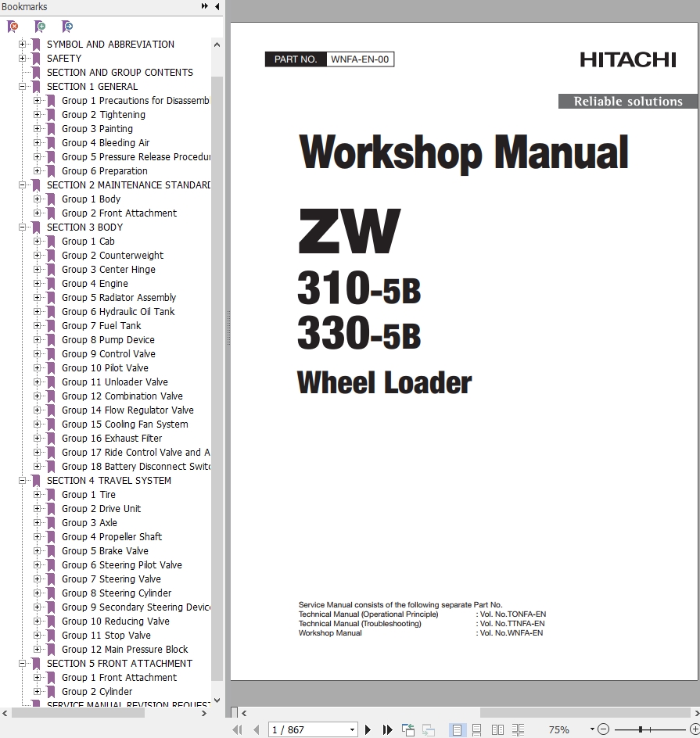Open the page number dropdown

352,730
